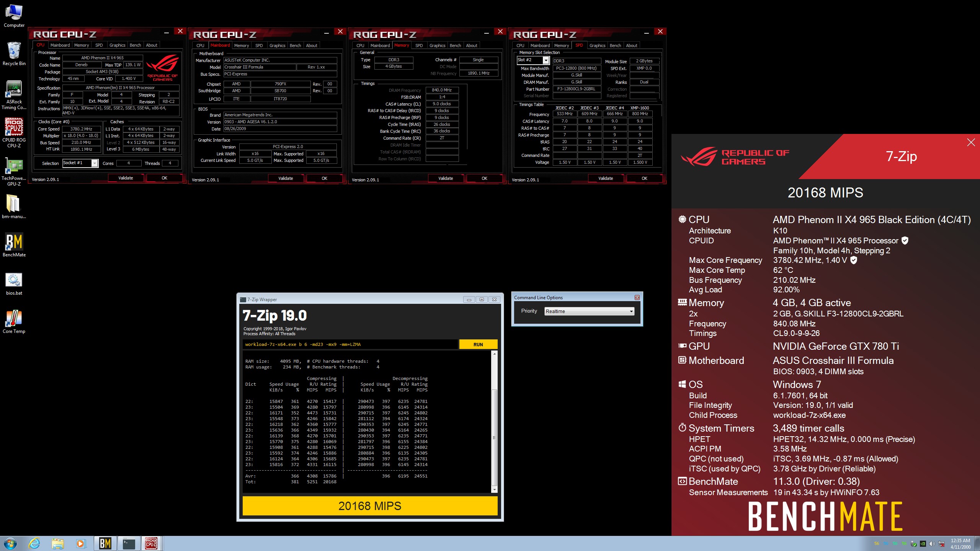Screen dimensions: 980x551
Task: Open About tab in SPD CPU-Z window
Action: [x=632, y=46]
